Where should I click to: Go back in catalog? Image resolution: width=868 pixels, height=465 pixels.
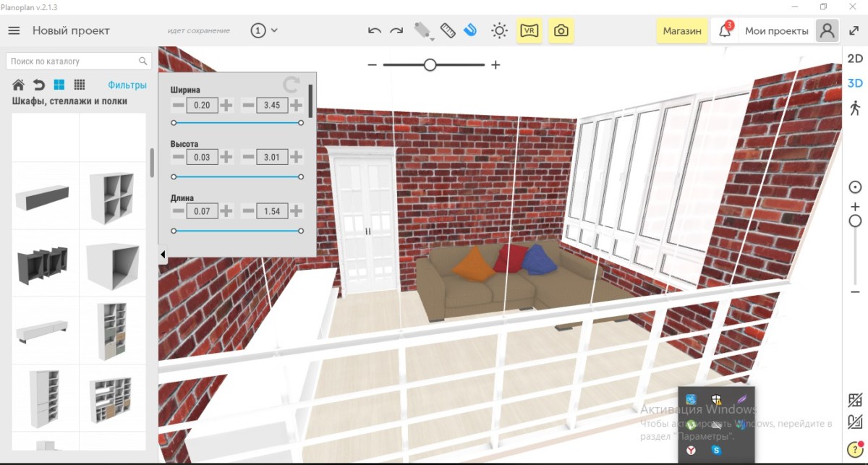(39, 85)
